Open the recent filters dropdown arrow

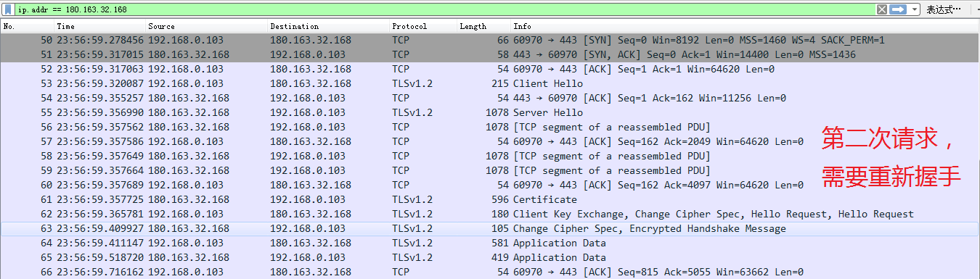pyautogui.click(x=914, y=9)
